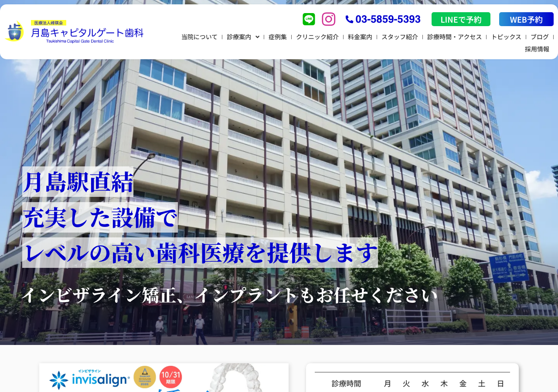Expand the 診療案内 dropdown chevron
The width and height of the screenshot is (558, 392).
tap(257, 37)
